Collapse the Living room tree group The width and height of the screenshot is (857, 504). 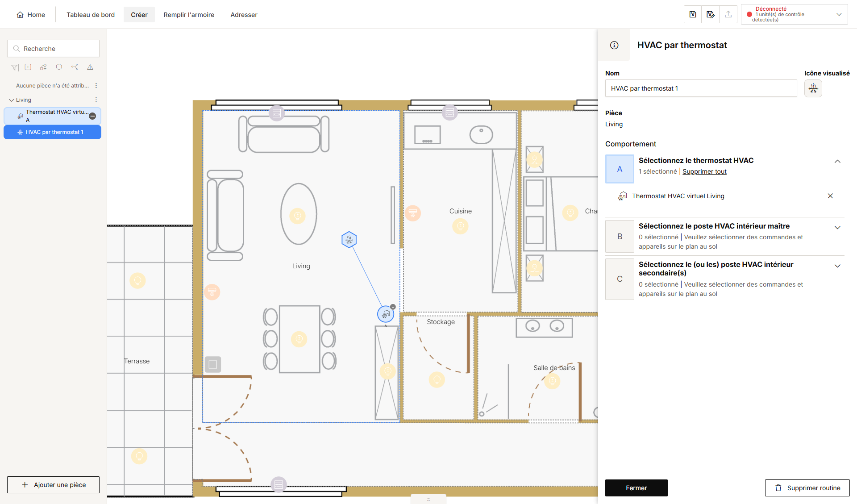click(x=12, y=100)
